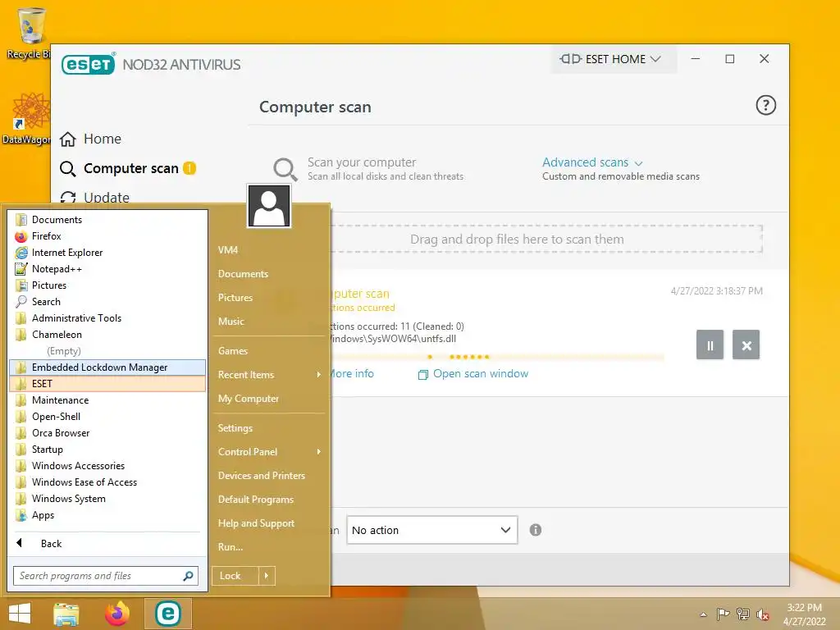Click the muted volume tray icon

tap(762, 614)
